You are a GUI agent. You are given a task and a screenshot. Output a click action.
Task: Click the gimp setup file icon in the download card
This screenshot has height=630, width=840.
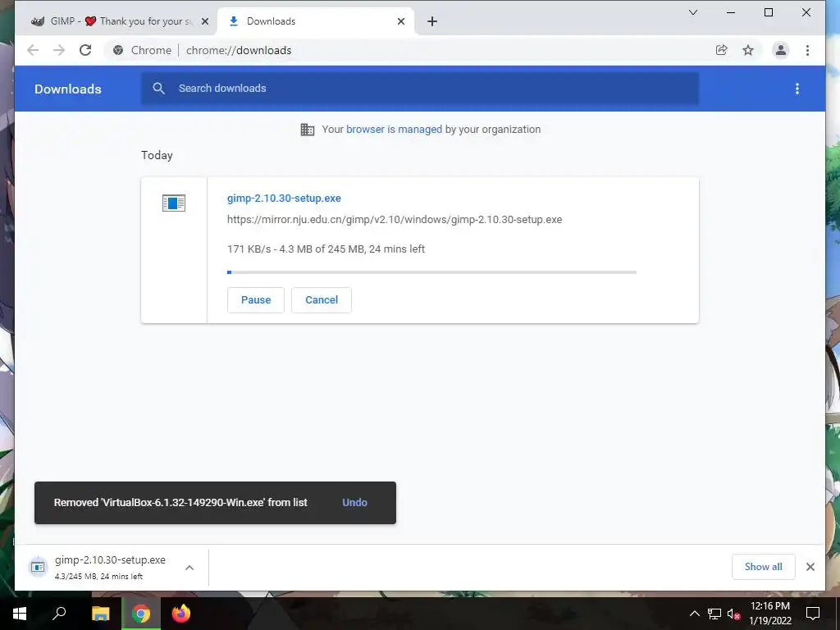click(174, 203)
